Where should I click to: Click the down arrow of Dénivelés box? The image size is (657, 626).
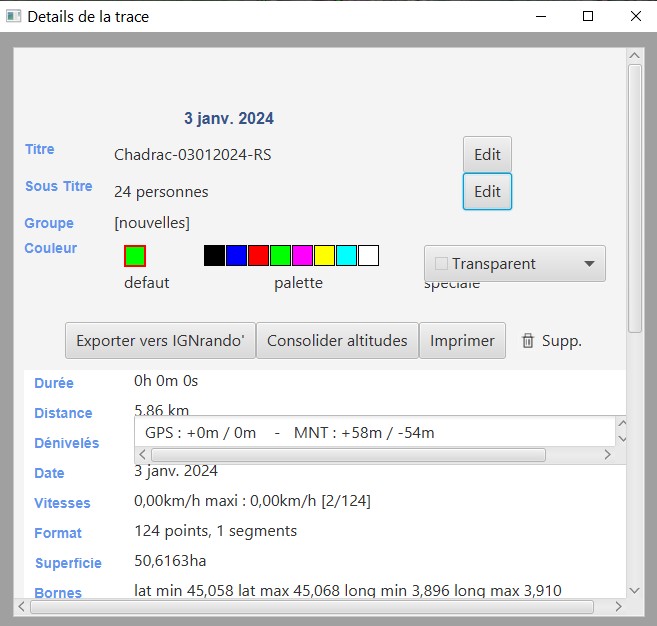click(x=620, y=438)
